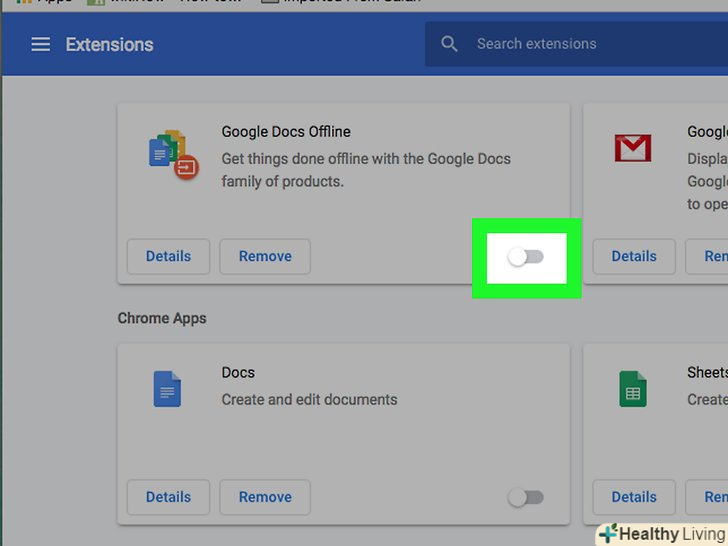Screen dimensions: 728x546
Task: Click the Gmail extension icon
Action: coord(633,148)
